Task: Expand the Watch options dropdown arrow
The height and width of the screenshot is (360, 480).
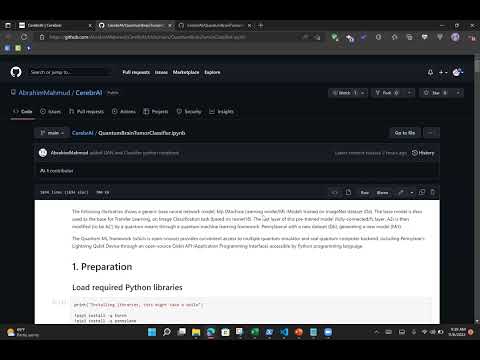Action: (x=363, y=93)
